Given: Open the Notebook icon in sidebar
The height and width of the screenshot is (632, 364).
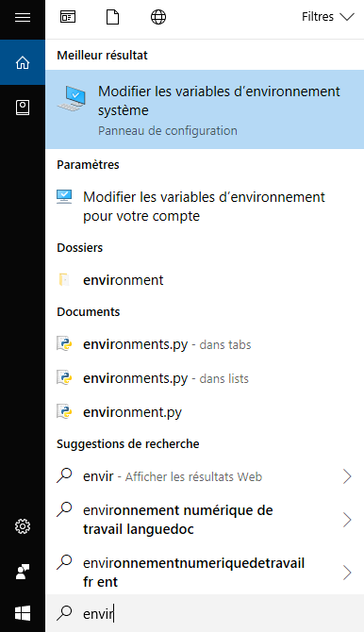Looking at the screenshot, I should (x=23, y=108).
